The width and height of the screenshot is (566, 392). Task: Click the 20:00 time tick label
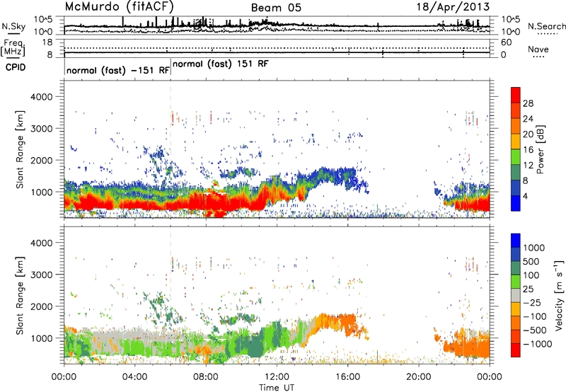coord(419,377)
